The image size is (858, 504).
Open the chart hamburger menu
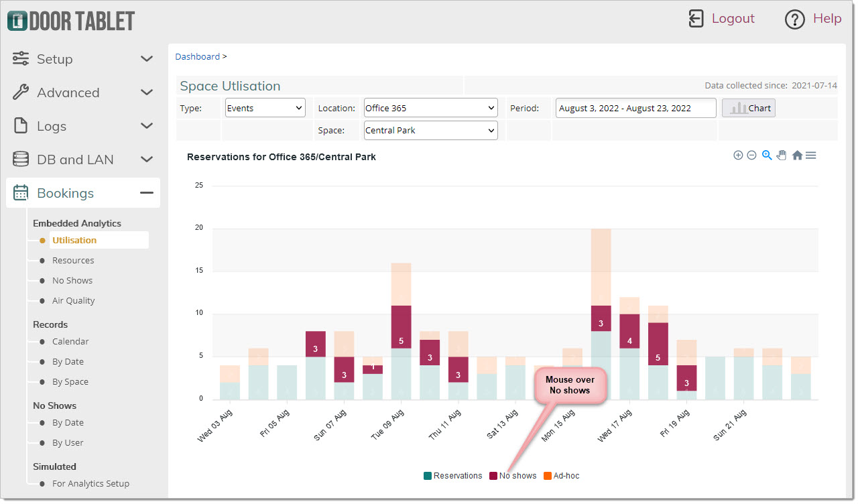pyautogui.click(x=811, y=155)
